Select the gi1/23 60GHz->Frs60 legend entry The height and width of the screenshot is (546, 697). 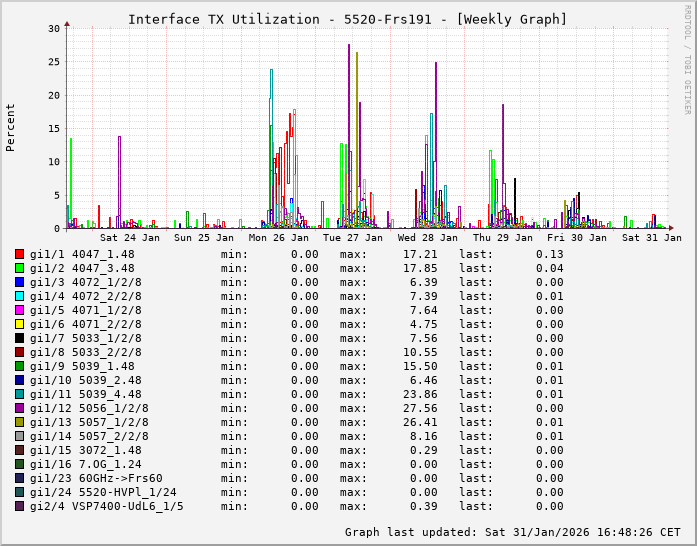pyautogui.click(x=96, y=478)
